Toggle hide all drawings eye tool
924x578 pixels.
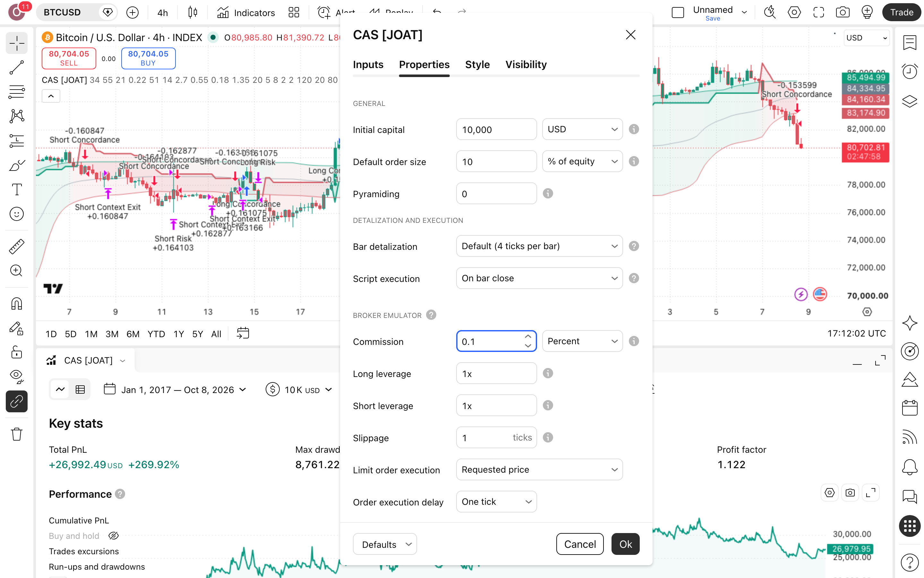16,377
